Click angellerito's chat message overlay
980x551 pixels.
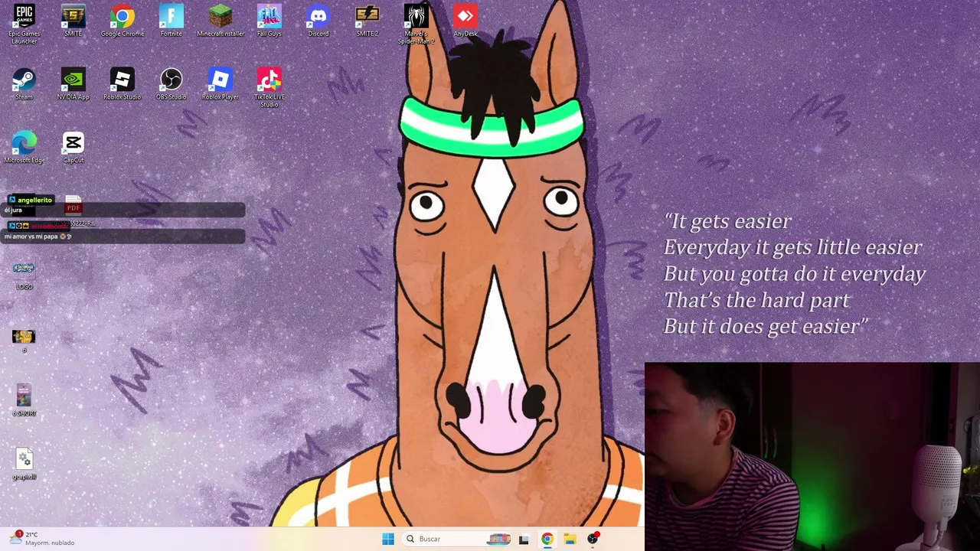point(122,205)
